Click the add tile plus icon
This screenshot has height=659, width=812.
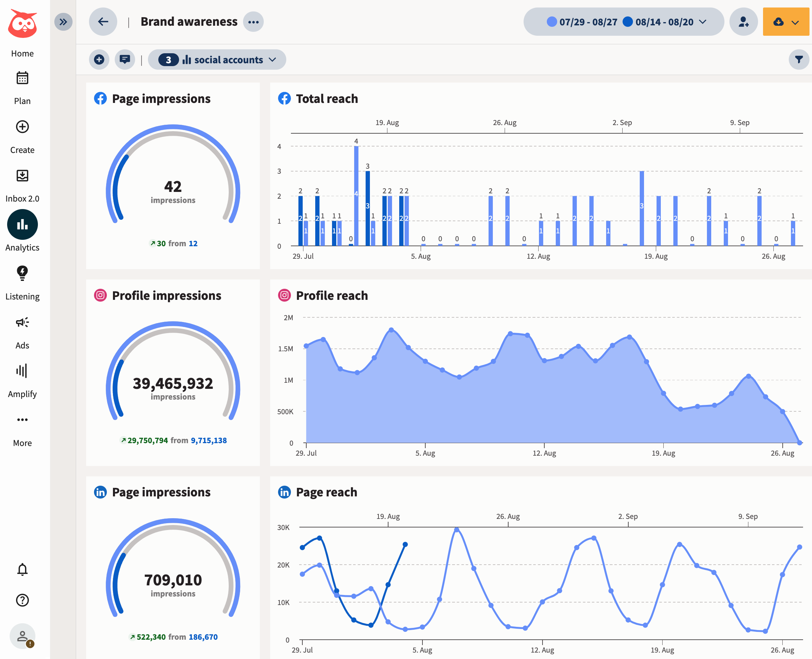[99, 60]
